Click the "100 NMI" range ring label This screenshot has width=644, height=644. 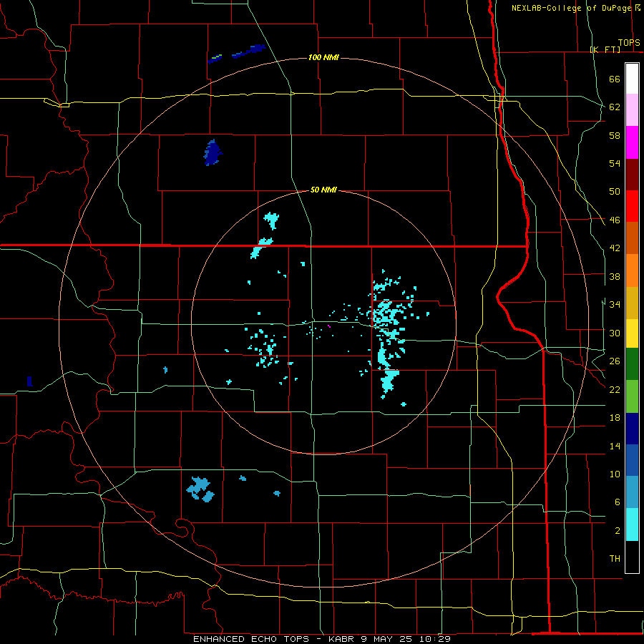[x=323, y=57]
